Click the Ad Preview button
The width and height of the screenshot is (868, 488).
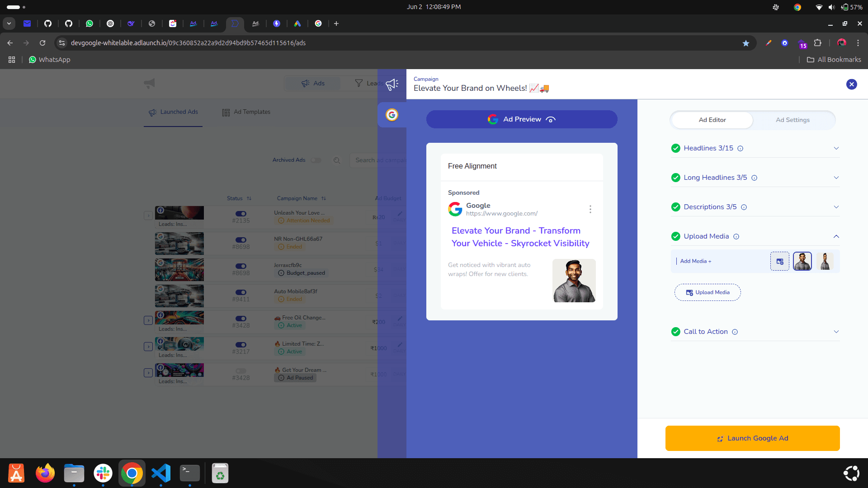(x=522, y=119)
